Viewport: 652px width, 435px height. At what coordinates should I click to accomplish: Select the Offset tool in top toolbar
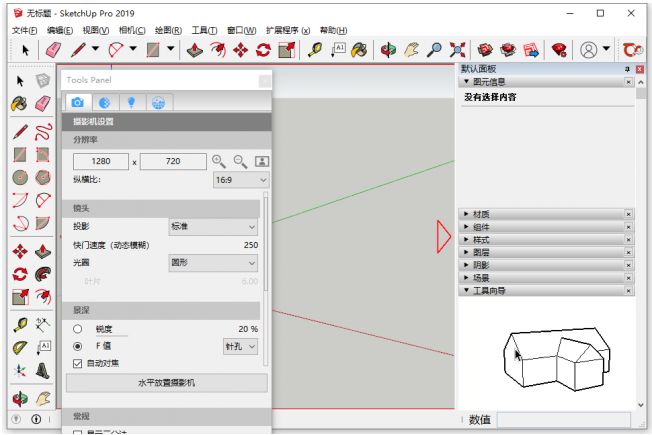coord(217,50)
